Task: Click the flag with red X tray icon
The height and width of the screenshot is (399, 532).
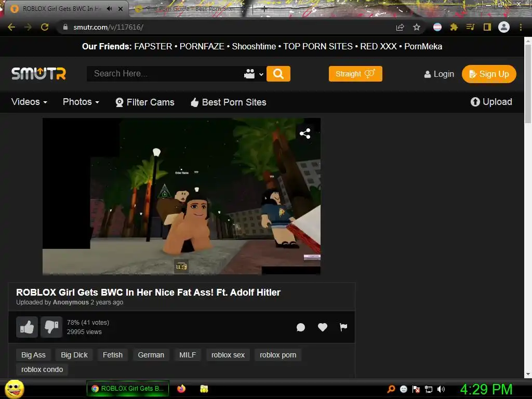Action: pos(416,389)
